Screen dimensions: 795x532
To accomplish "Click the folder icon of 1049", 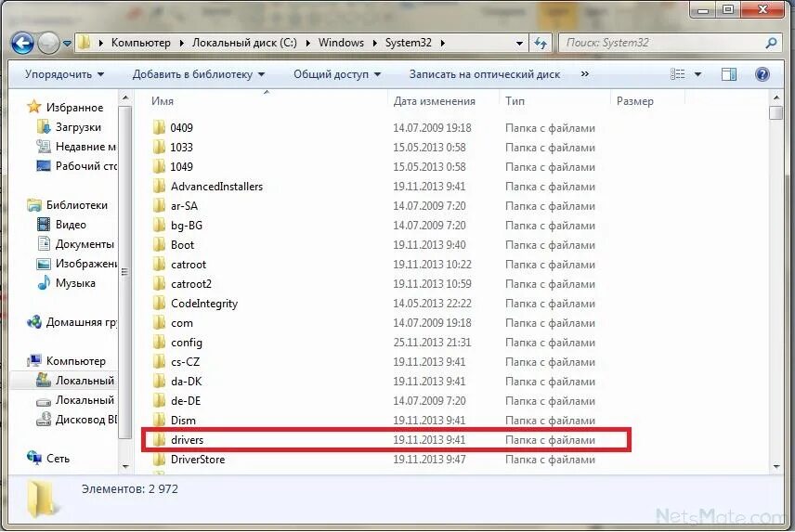I will click(x=159, y=166).
